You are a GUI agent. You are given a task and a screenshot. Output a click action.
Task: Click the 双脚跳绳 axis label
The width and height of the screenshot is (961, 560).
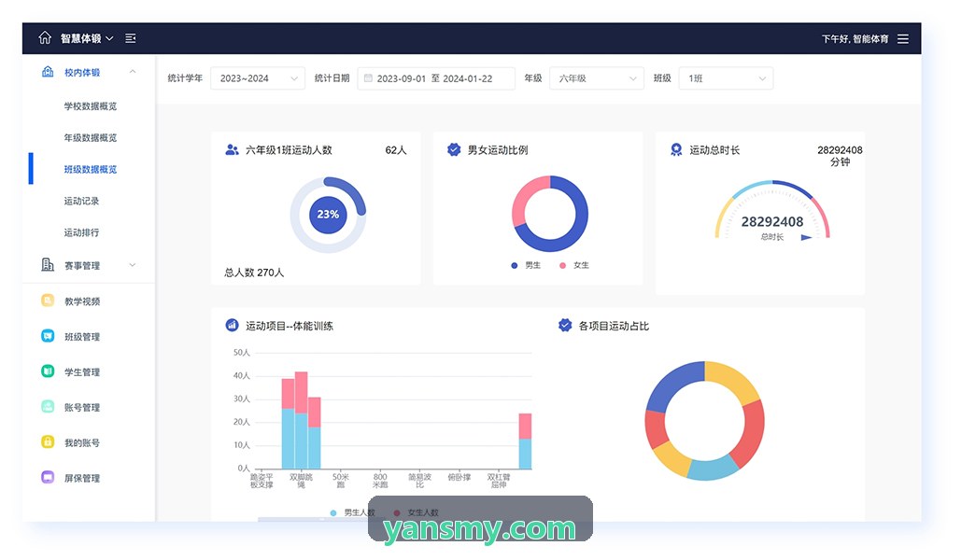(301, 481)
